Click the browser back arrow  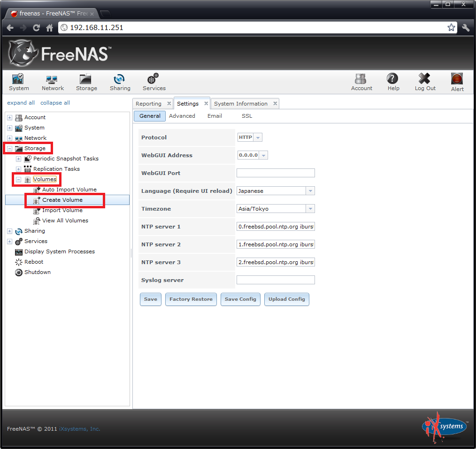click(x=10, y=28)
